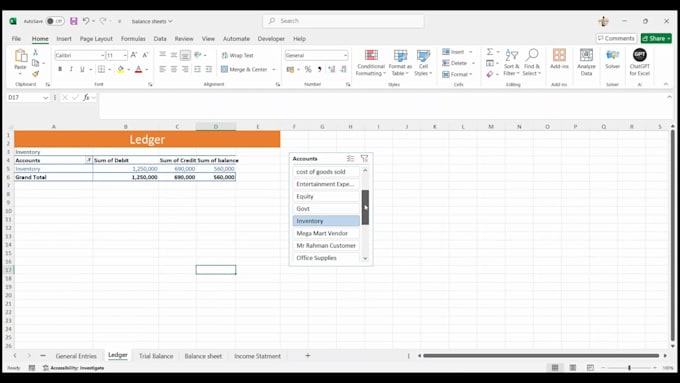Clear the Accounts slicer filter

364,159
